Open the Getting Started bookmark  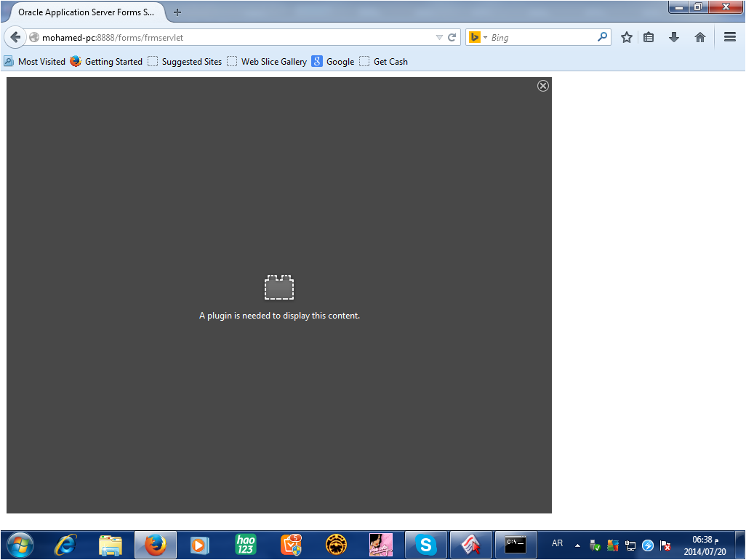click(x=106, y=62)
